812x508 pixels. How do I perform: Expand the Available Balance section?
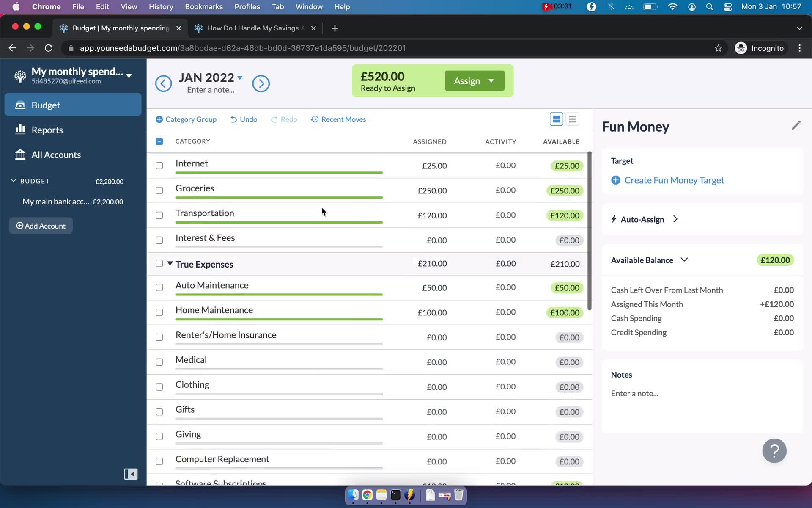[684, 260]
